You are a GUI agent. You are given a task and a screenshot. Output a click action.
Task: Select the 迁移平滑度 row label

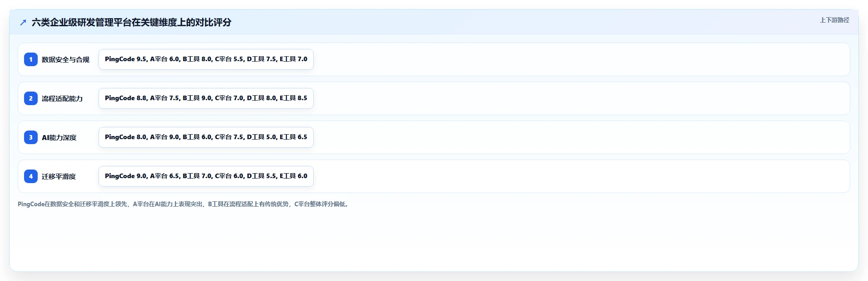pos(59,176)
